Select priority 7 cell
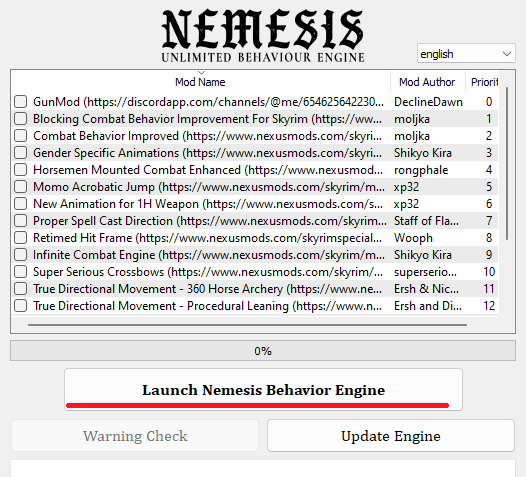Screen dimensions: 526x477 pyautogui.click(x=489, y=221)
